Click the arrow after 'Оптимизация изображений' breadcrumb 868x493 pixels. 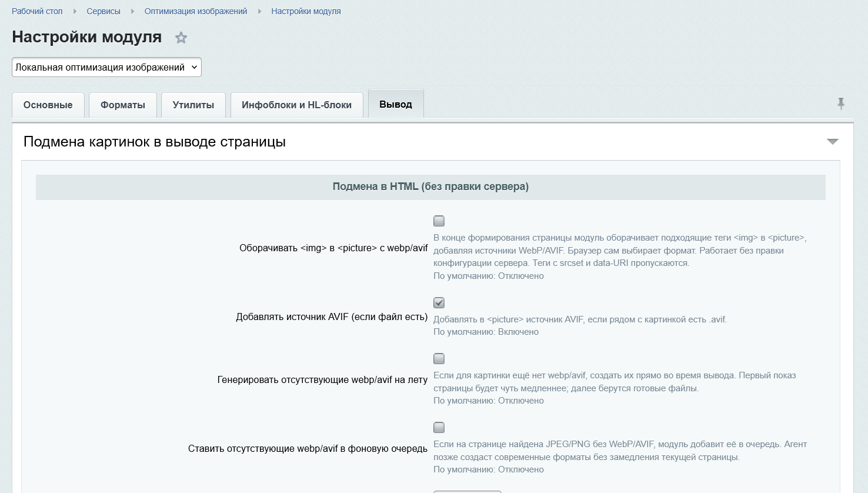click(x=259, y=11)
